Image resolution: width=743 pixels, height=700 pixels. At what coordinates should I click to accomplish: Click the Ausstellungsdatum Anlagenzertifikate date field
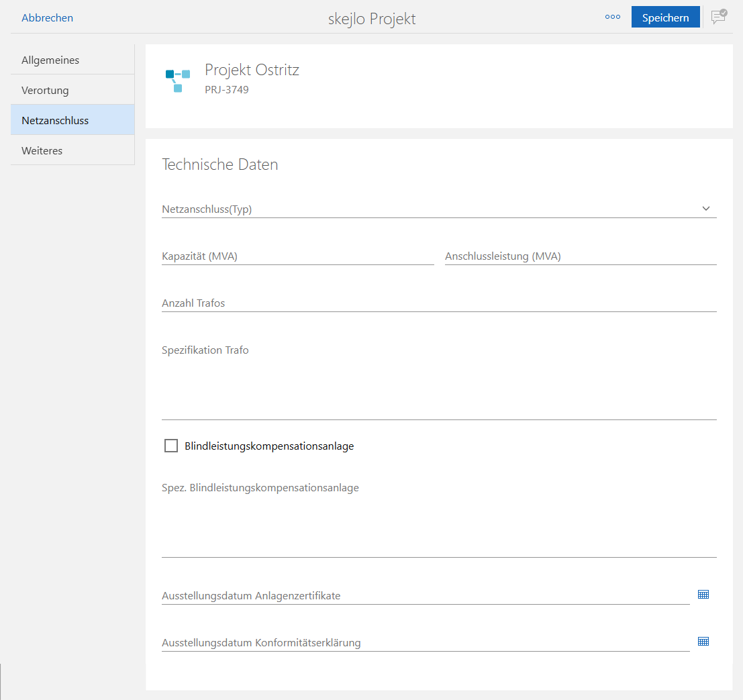tap(425, 596)
